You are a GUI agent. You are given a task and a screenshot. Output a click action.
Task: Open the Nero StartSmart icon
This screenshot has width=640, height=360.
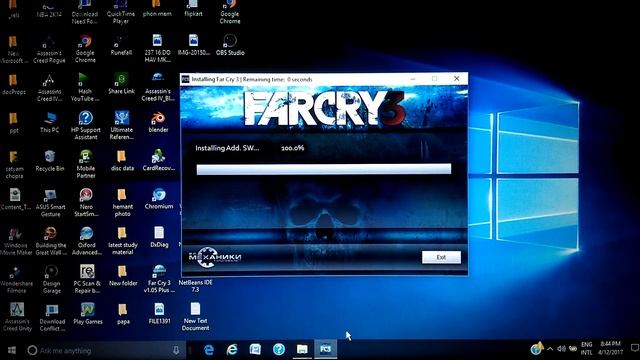(86, 202)
